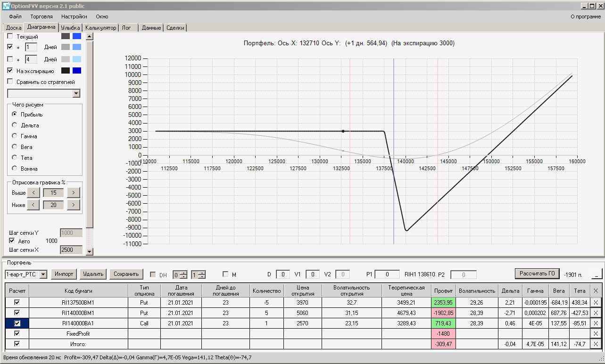Click the left arrow next to Выше
Screen dimensions: 605x364
[33, 192]
